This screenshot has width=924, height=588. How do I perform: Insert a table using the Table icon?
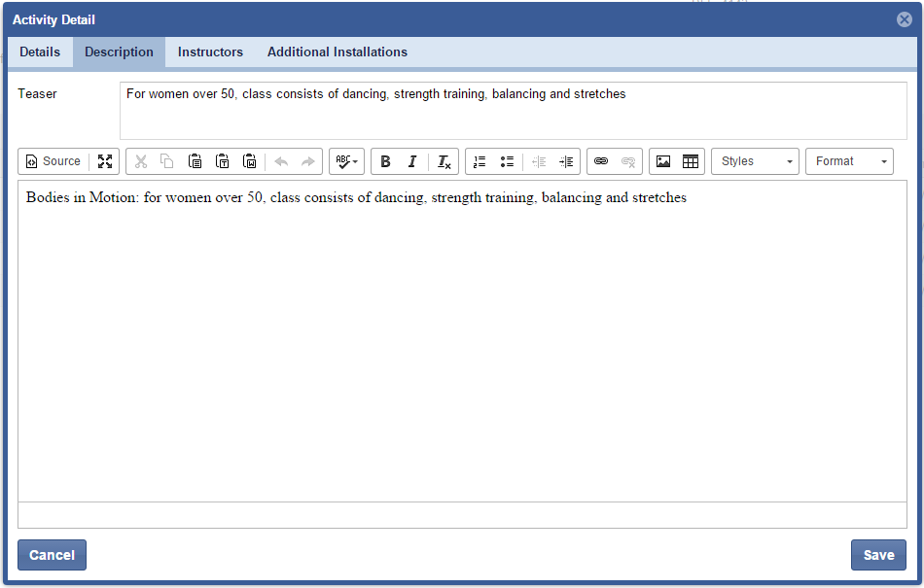[x=691, y=161]
